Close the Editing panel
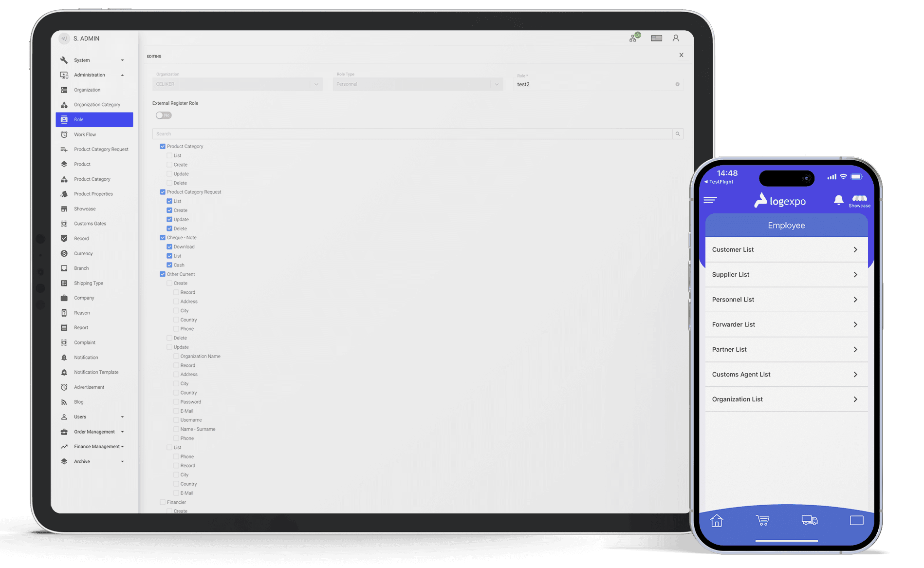The width and height of the screenshot is (924, 568). 681,55
